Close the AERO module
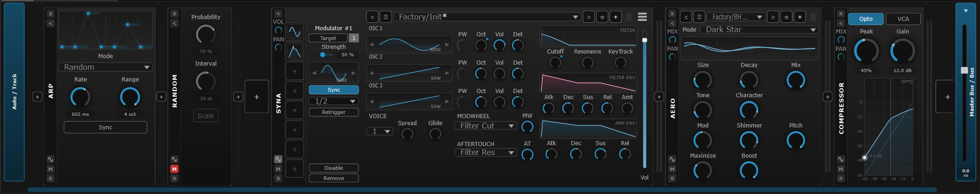This screenshot has width=980, height=194. tap(672, 14)
